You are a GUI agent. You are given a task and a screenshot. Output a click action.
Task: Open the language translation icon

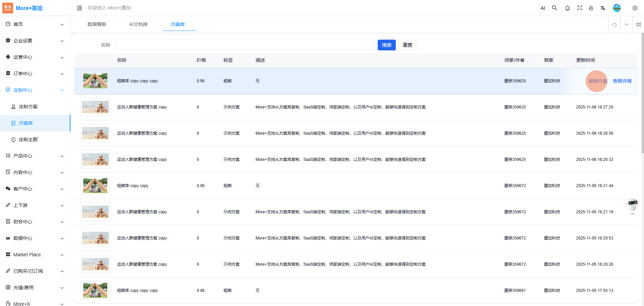click(603, 8)
